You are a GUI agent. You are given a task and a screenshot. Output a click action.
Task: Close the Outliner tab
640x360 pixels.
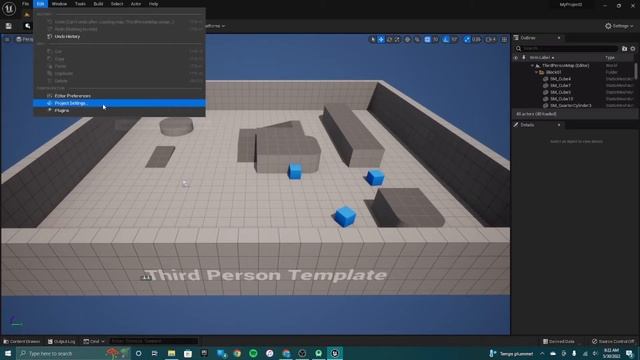(x=559, y=38)
